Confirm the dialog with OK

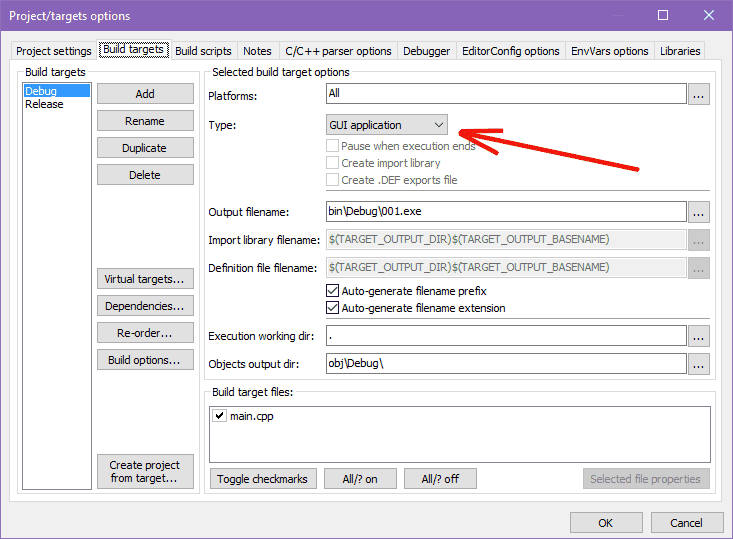606,523
